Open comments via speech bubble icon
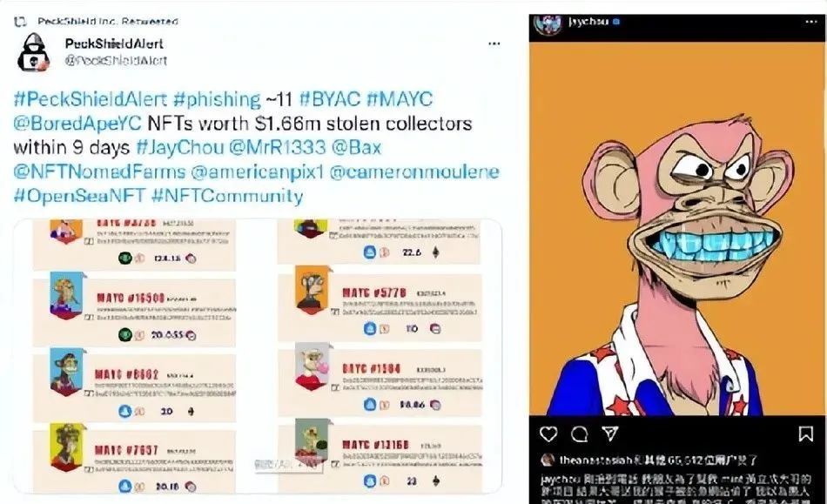The height and width of the screenshot is (504, 827). 579,433
